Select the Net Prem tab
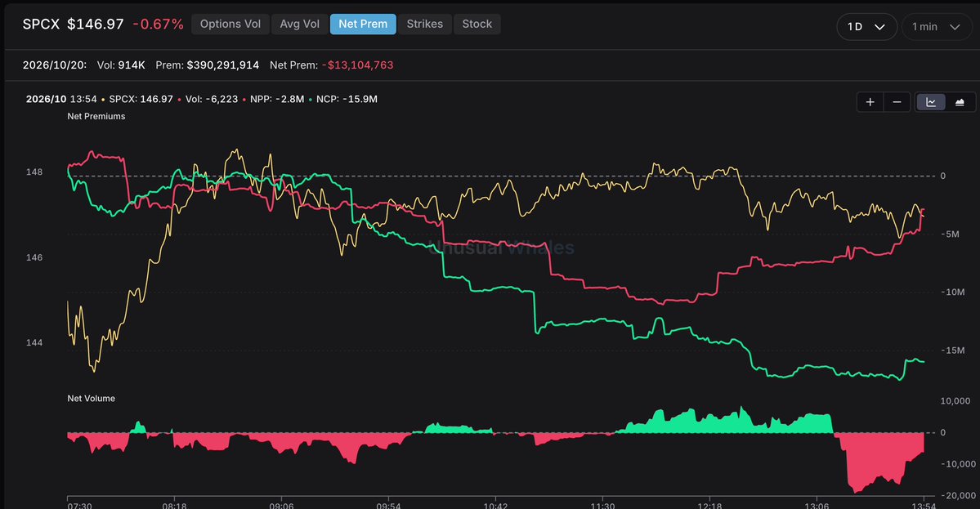980x509 pixels. tap(363, 24)
